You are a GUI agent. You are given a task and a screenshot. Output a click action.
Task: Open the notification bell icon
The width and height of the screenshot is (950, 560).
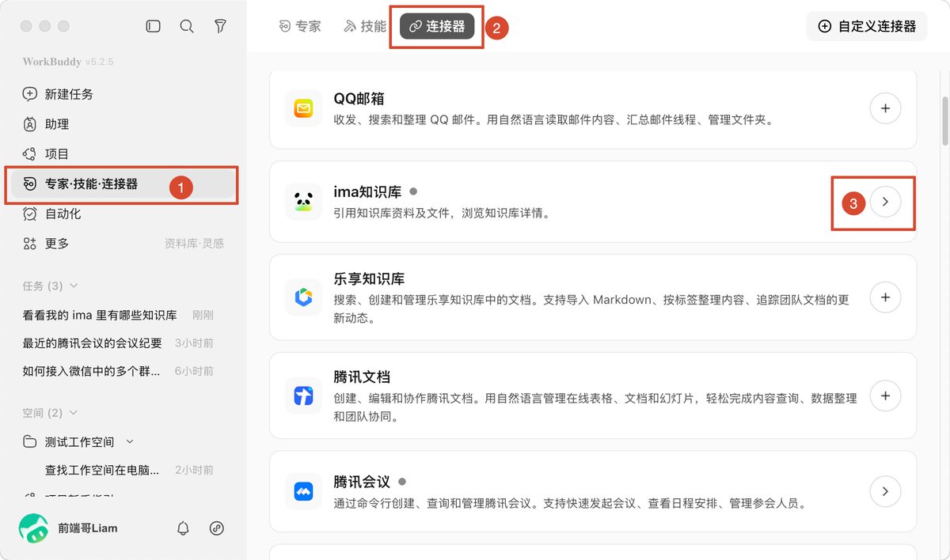tap(184, 528)
